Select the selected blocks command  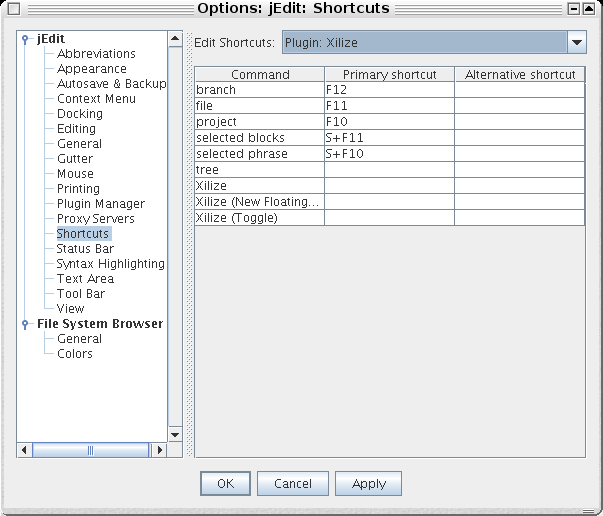[260, 138]
